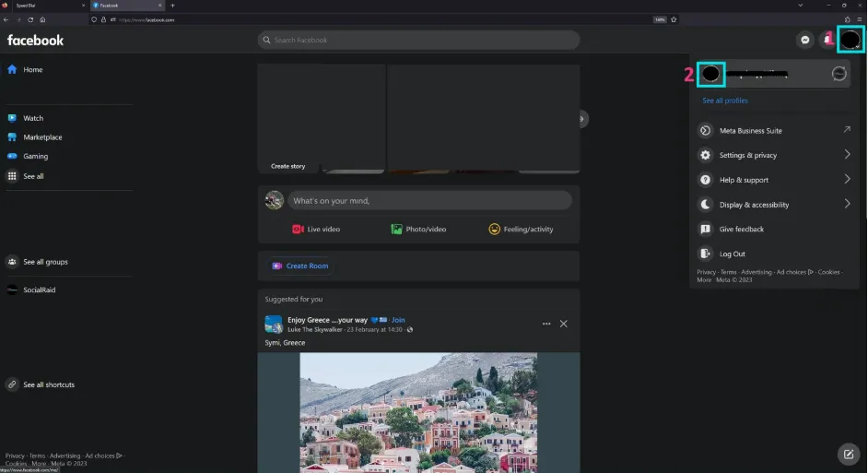Expand the Settings & privacy submenu arrow
The image size is (868, 473).
847,155
